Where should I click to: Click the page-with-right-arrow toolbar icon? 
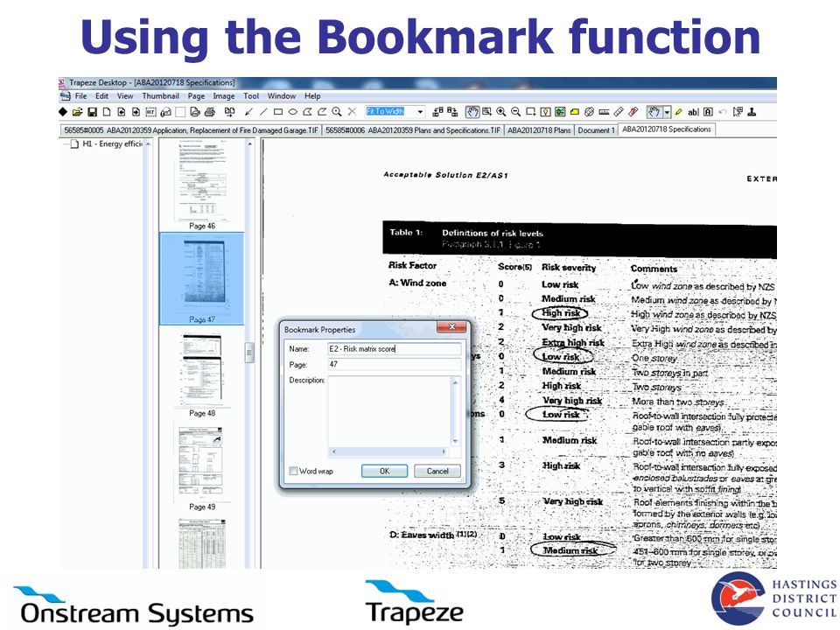136,112
